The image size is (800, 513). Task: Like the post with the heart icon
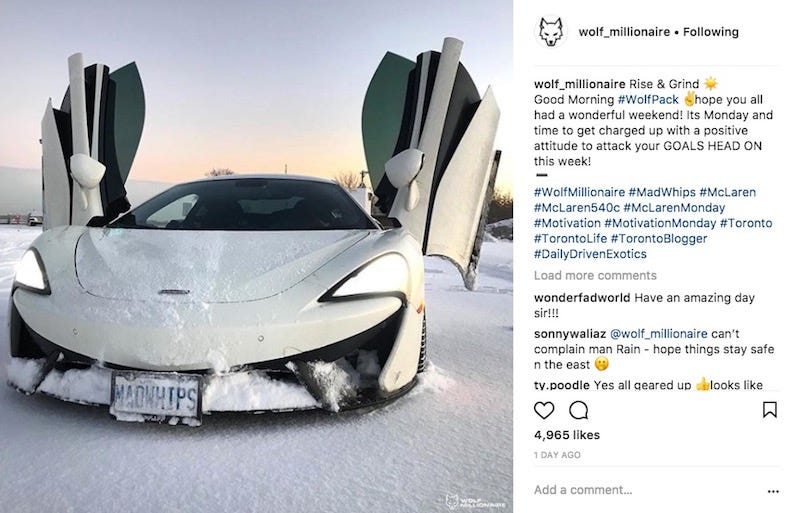point(544,410)
